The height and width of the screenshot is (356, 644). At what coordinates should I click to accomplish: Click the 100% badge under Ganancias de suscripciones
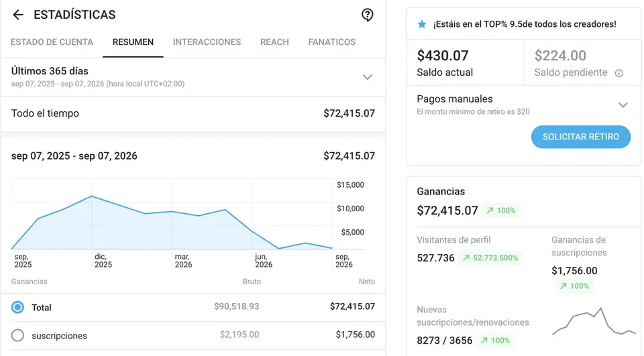click(x=574, y=286)
